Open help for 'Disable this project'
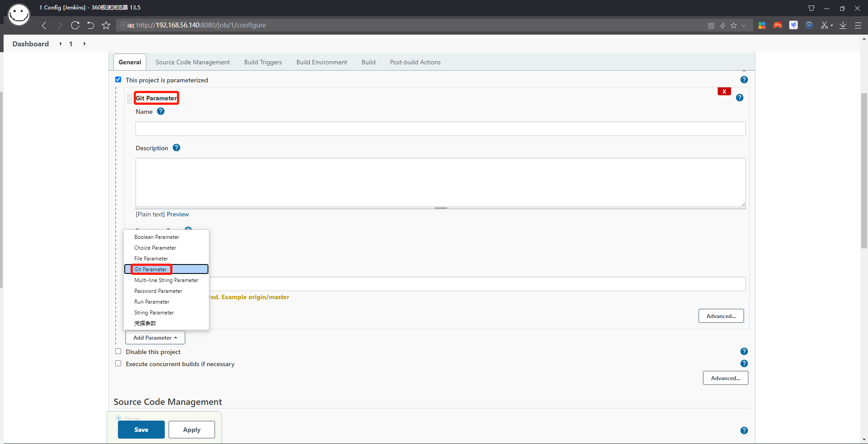Viewport: 868px width, 444px height. coord(744,351)
